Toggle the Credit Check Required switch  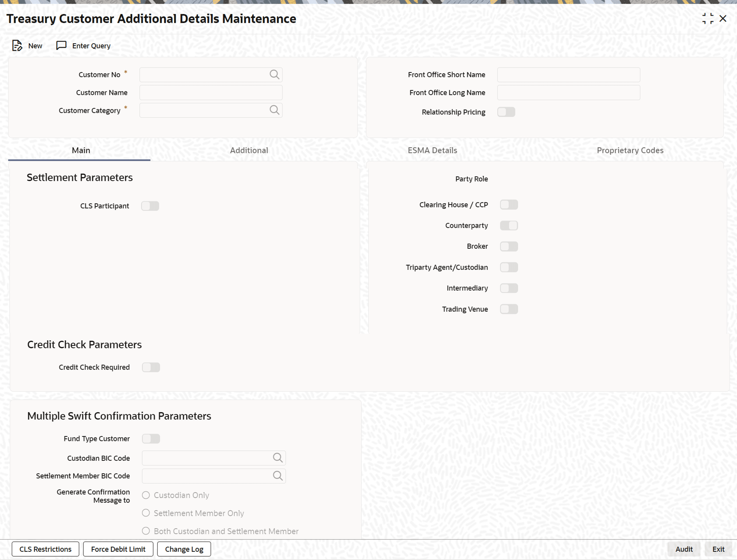[x=151, y=367]
